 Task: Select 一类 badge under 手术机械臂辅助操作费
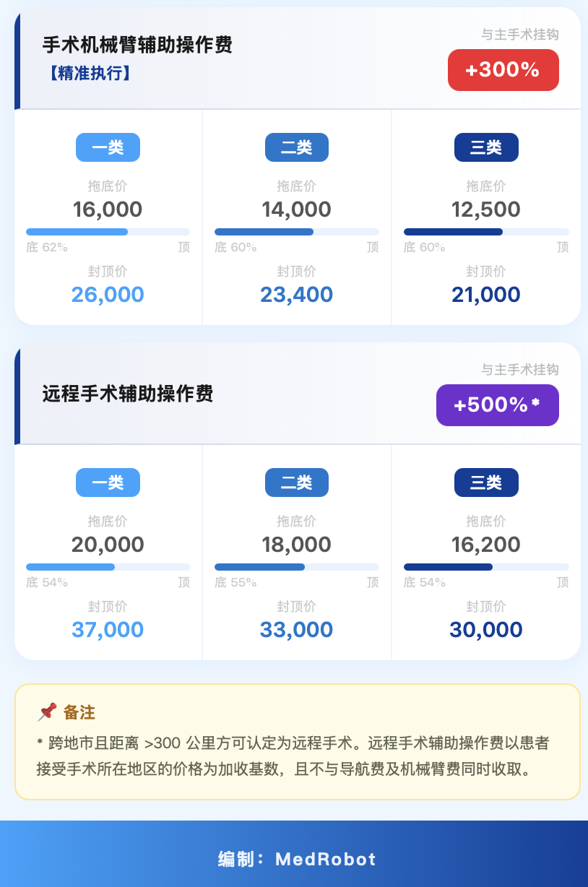108,147
